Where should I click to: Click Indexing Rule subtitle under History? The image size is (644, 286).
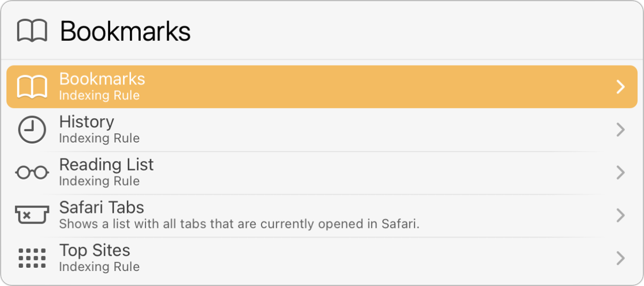click(99, 138)
